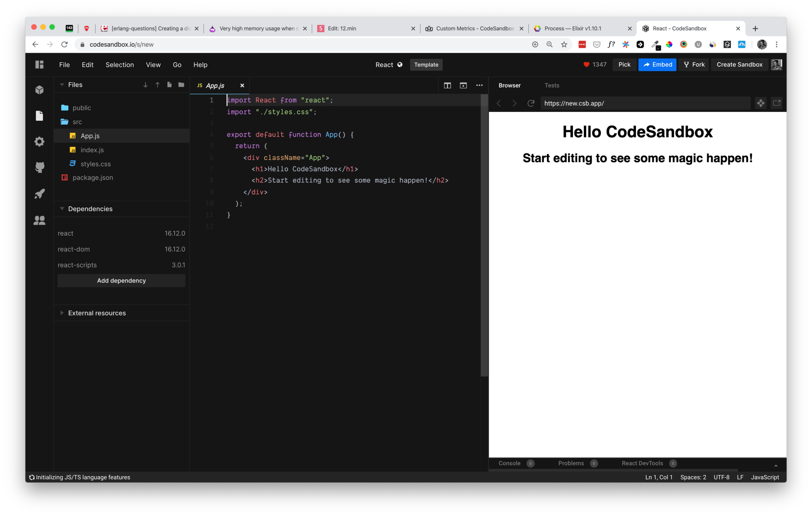Toggle the preview pane layout icon
Viewport: 812px width, 516px height.
click(463, 85)
